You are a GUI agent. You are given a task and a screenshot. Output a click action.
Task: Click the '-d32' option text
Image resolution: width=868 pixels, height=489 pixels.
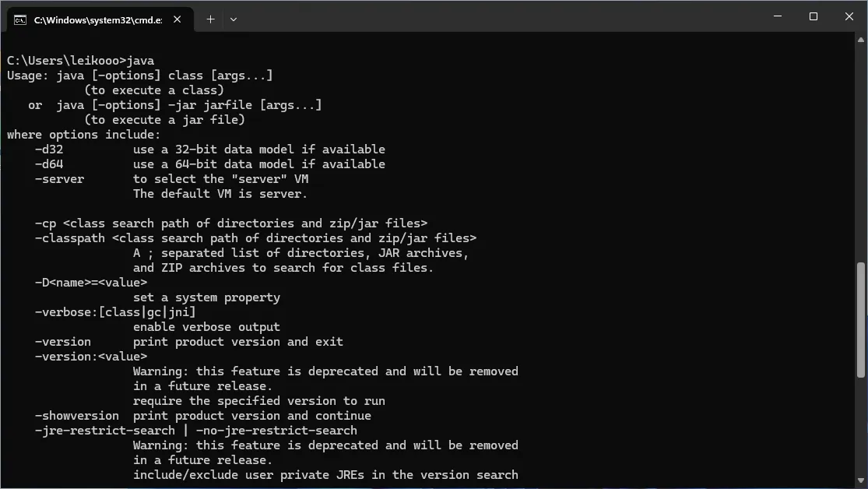tap(49, 150)
